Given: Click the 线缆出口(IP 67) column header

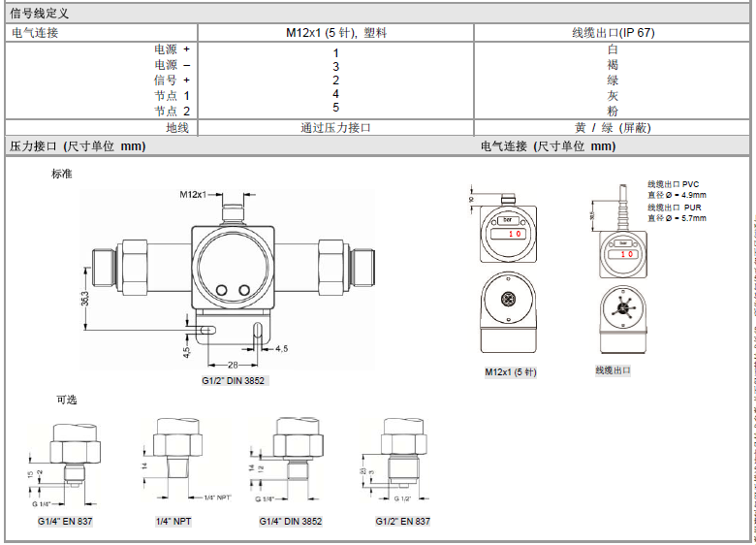Looking at the screenshot, I should [x=613, y=33].
